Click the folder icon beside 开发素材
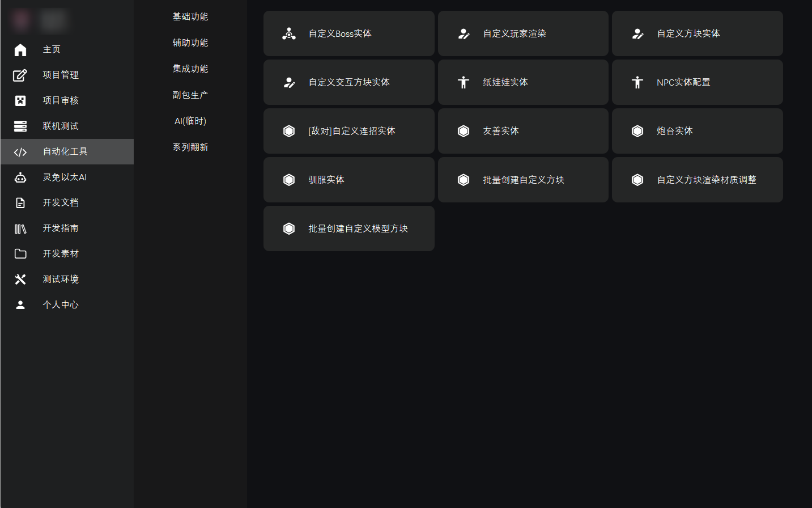812x508 pixels. pos(20,254)
